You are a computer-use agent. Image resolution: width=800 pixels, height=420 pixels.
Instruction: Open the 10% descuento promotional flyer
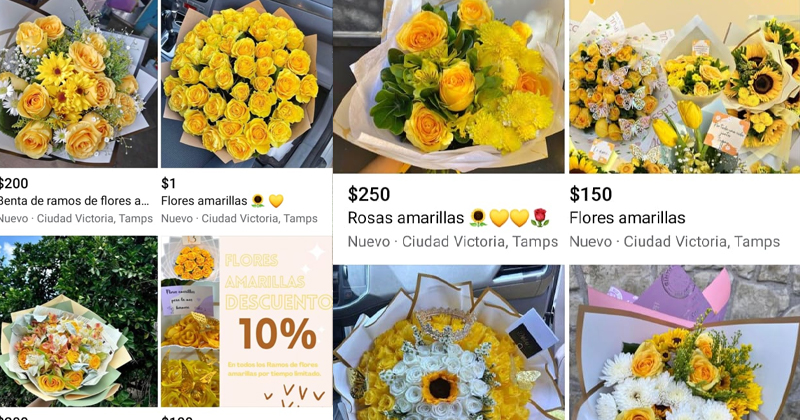pos(246,321)
